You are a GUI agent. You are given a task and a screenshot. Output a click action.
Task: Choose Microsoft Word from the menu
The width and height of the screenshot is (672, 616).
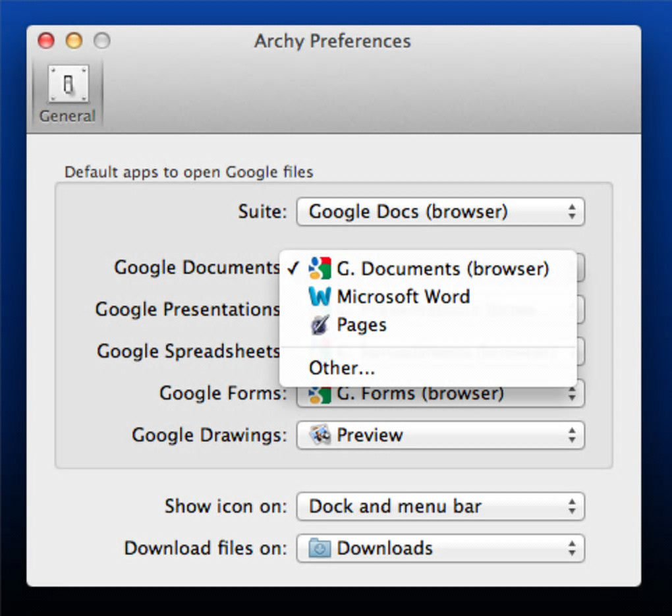(403, 296)
